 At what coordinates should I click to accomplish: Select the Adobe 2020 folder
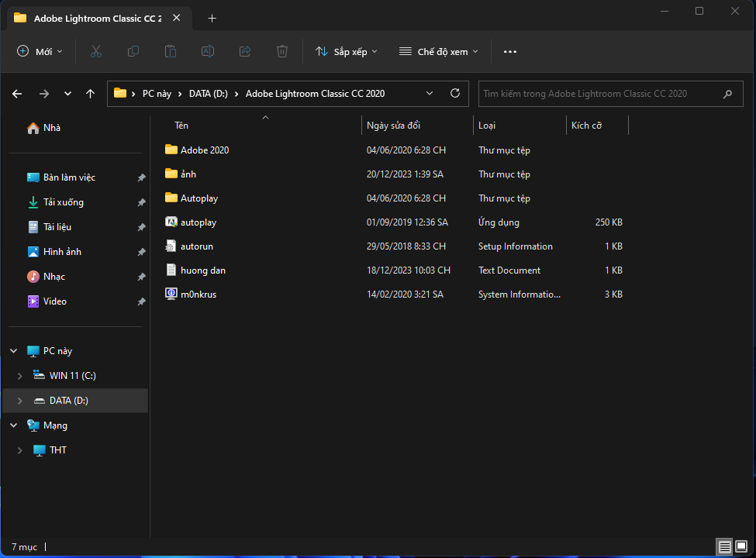point(197,150)
